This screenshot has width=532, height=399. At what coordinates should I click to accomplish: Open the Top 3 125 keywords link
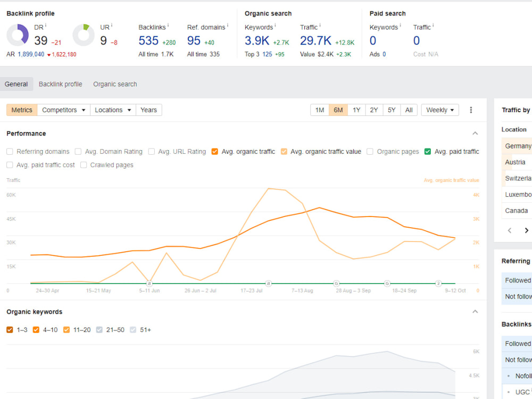[268, 54]
